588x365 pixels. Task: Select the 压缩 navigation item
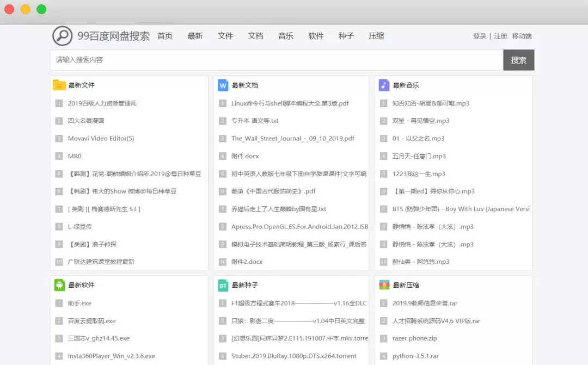point(376,36)
